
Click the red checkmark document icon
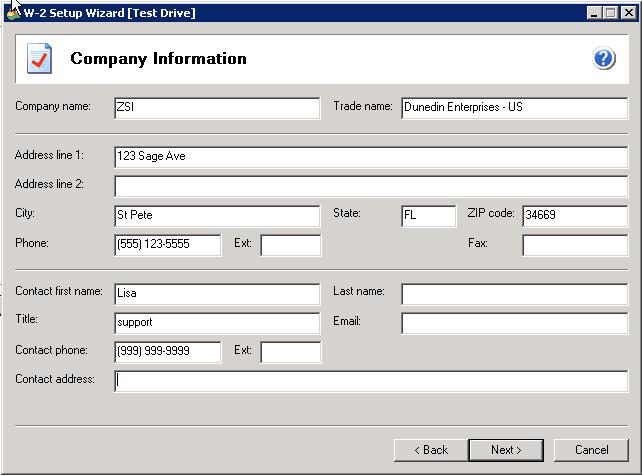click(x=39, y=59)
